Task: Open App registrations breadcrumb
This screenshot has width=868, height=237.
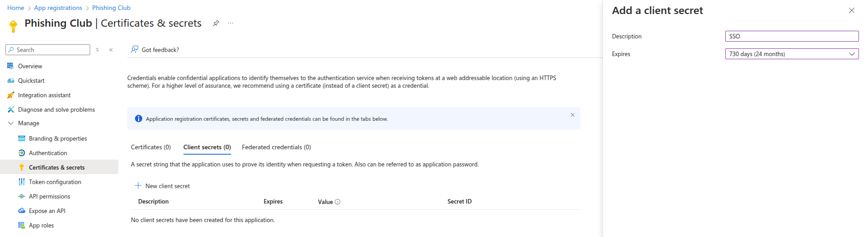Action: [x=58, y=8]
